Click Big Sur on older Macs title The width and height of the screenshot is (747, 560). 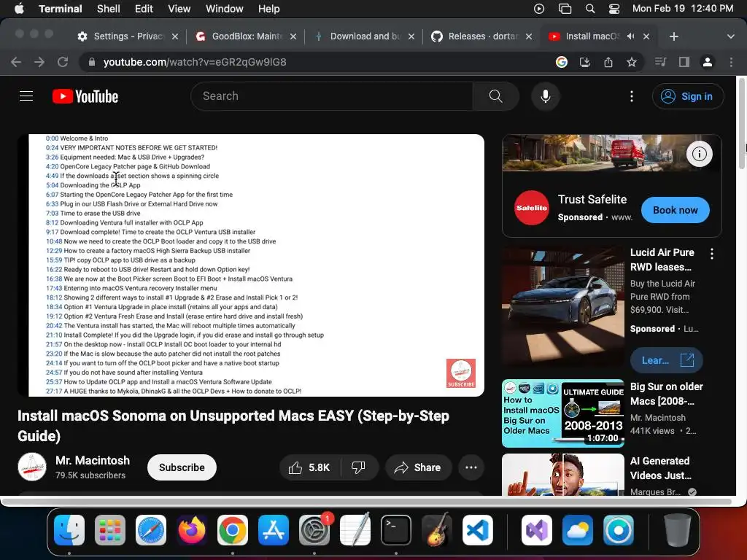[667, 394]
